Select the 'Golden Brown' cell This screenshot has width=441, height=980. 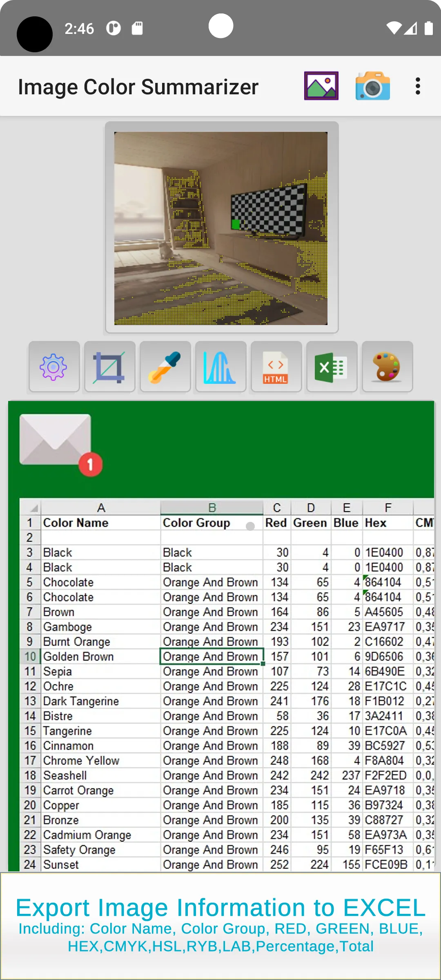[100, 657]
